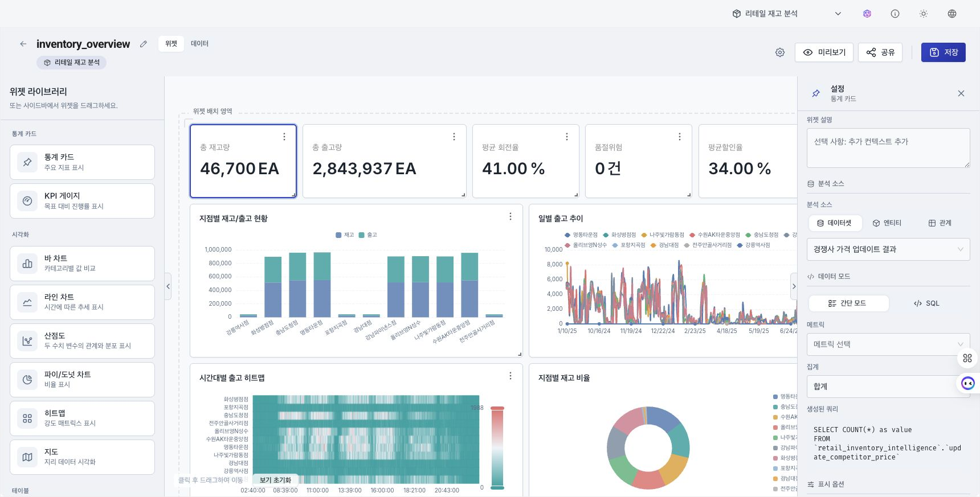Click the purple AI assistant icon in top bar
Screen dimensions: 980x497
[867, 14]
